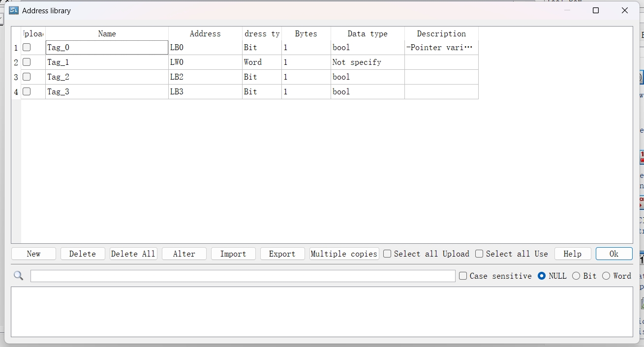This screenshot has height=347, width=644.
Task: Select the NULL radio option
Action: pos(542,276)
